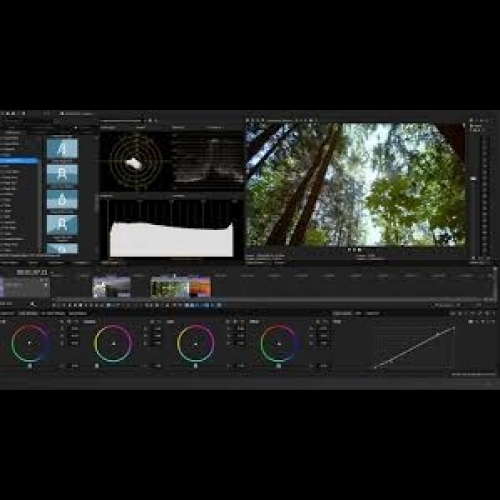Click the slider handle below the first color wheel

pos(30,366)
